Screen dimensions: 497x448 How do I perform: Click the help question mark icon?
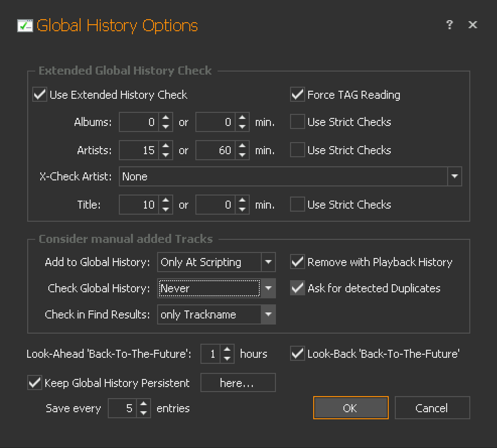(450, 25)
